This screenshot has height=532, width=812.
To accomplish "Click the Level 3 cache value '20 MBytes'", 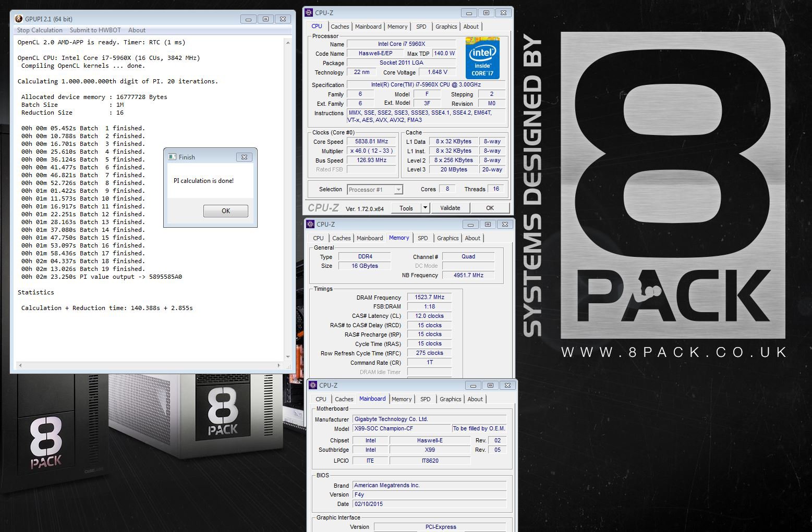I will pos(454,169).
